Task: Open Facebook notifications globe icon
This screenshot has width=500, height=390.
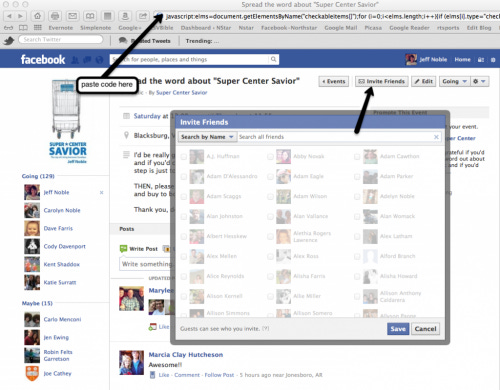Action: (x=99, y=60)
